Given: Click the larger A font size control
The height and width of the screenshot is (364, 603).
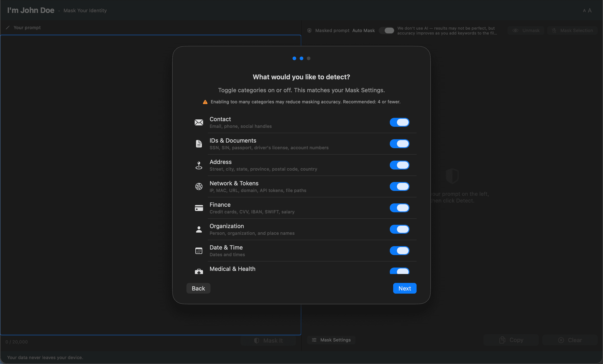Looking at the screenshot, I should pos(590,10).
